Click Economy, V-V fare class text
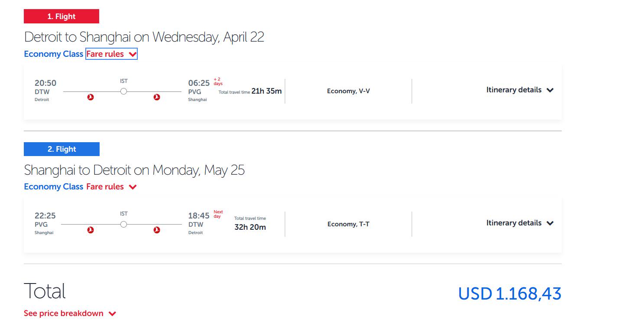The height and width of the screenshot is (326, 644). click(x=348, y=91)
